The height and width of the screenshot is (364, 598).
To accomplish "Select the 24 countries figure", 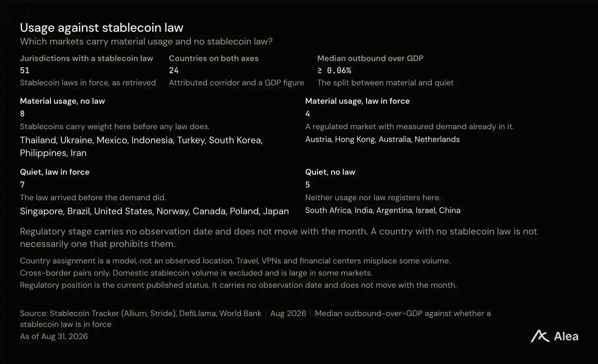I will click(x=174, y=70).
